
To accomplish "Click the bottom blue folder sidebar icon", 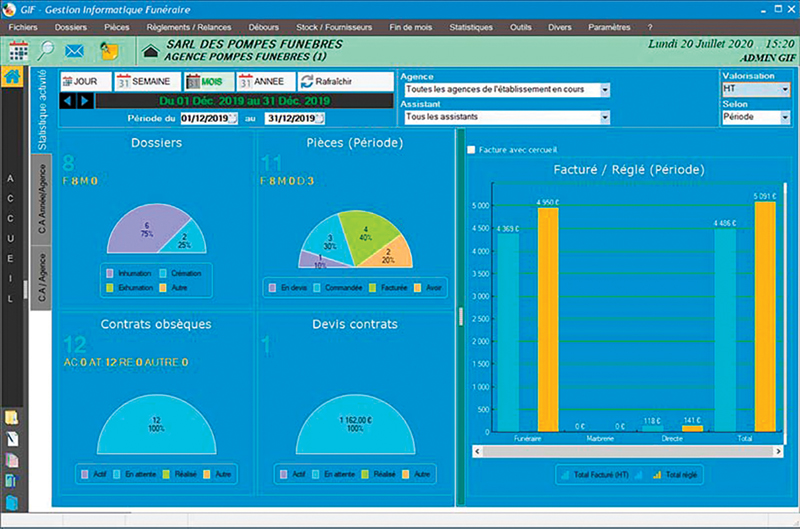I will [x=12, y=502].
